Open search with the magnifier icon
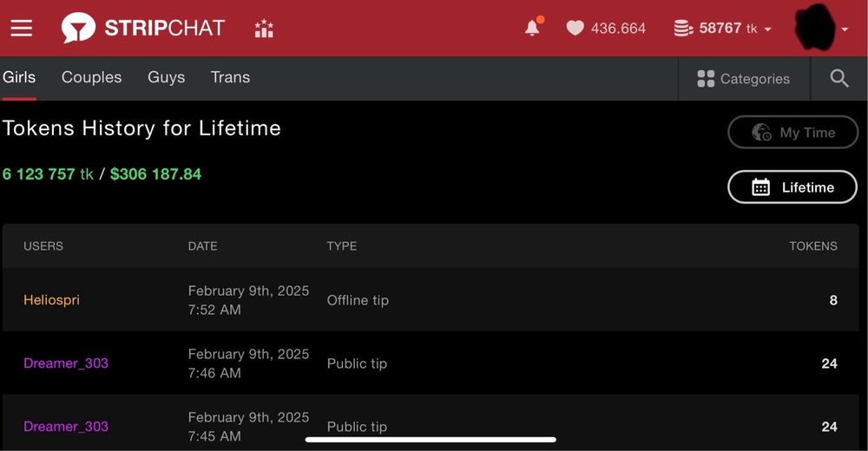This screenshot has width=868, height=451. (838, 79)
